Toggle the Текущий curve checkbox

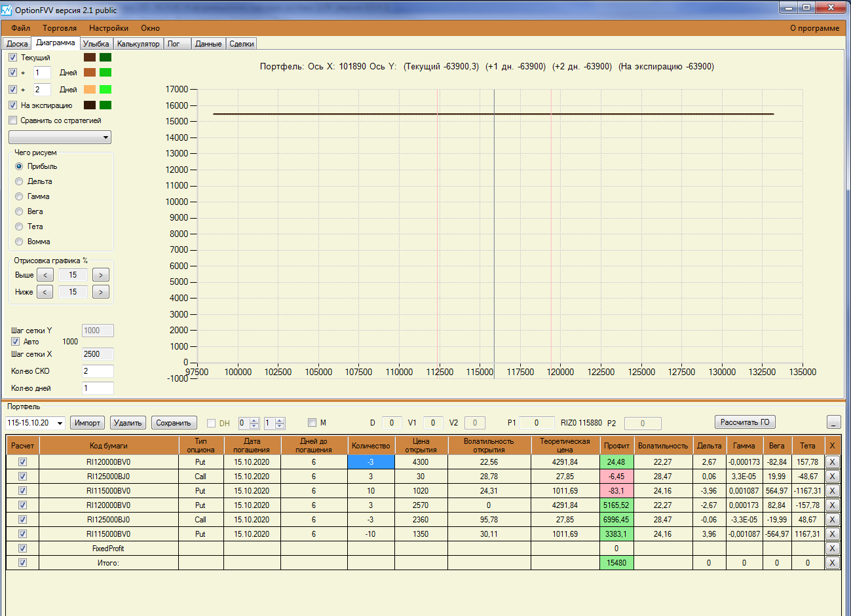click(x=12, y=58)
